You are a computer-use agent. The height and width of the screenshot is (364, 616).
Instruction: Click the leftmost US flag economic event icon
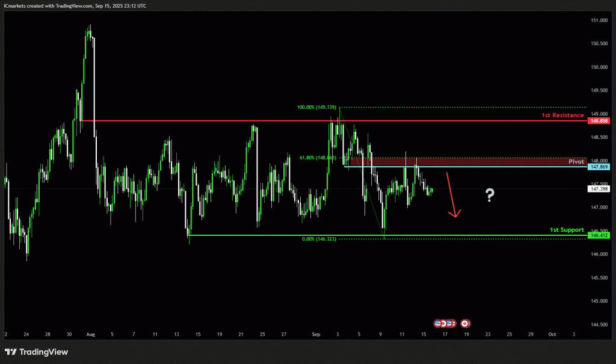(x=437, y=324)
